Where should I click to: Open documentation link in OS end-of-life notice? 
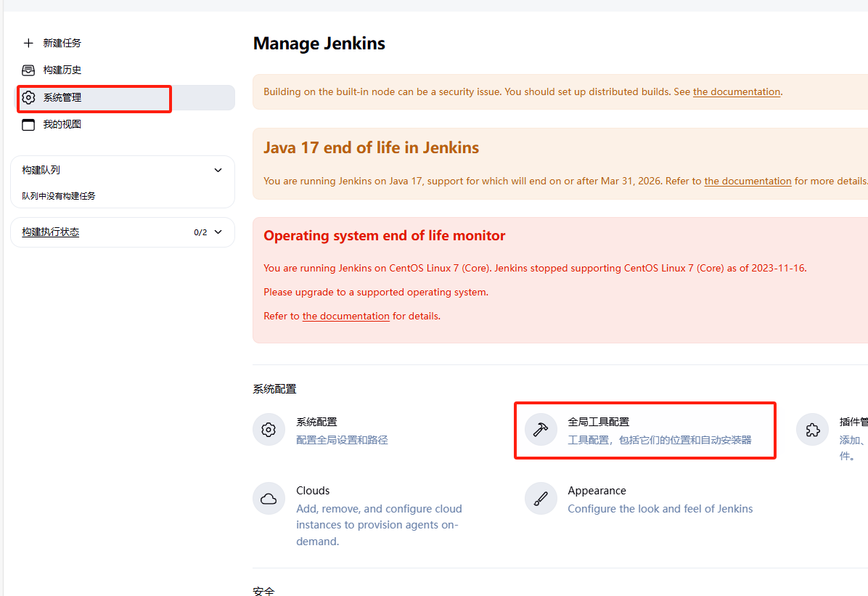tap(346, 317)
